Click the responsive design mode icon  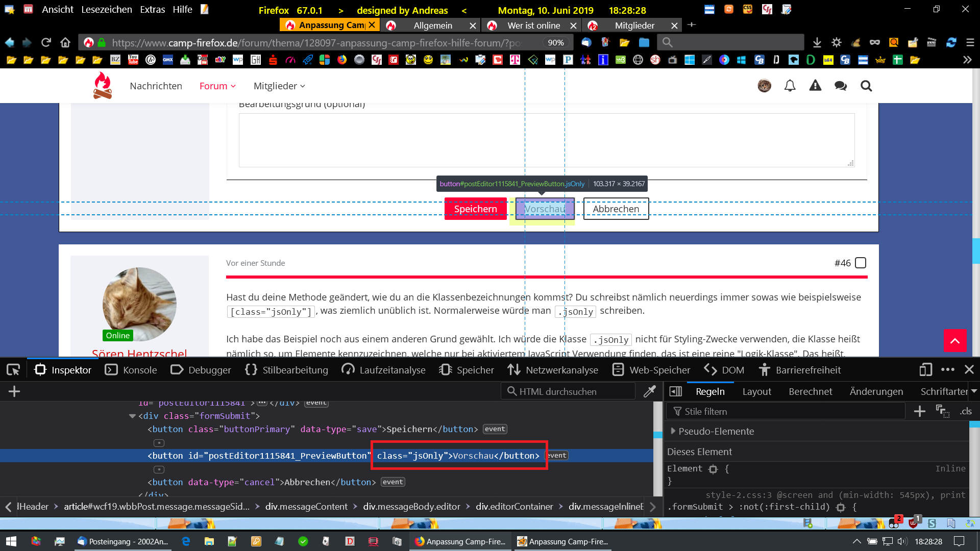coord(925,370)
